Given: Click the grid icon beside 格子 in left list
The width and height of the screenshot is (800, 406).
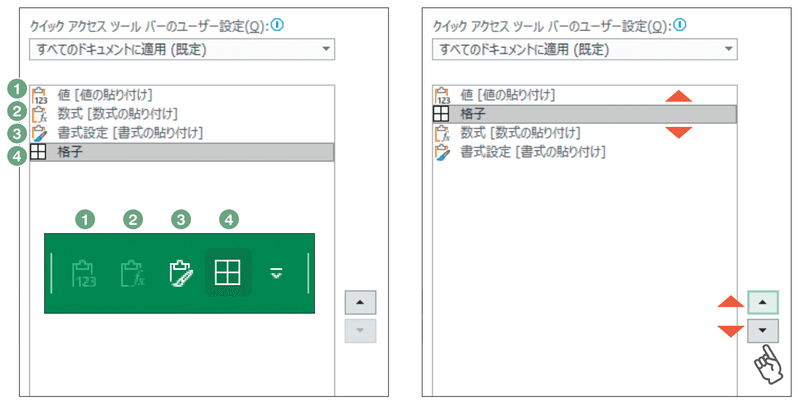Looking at the screenshot, I should point(38,152).
